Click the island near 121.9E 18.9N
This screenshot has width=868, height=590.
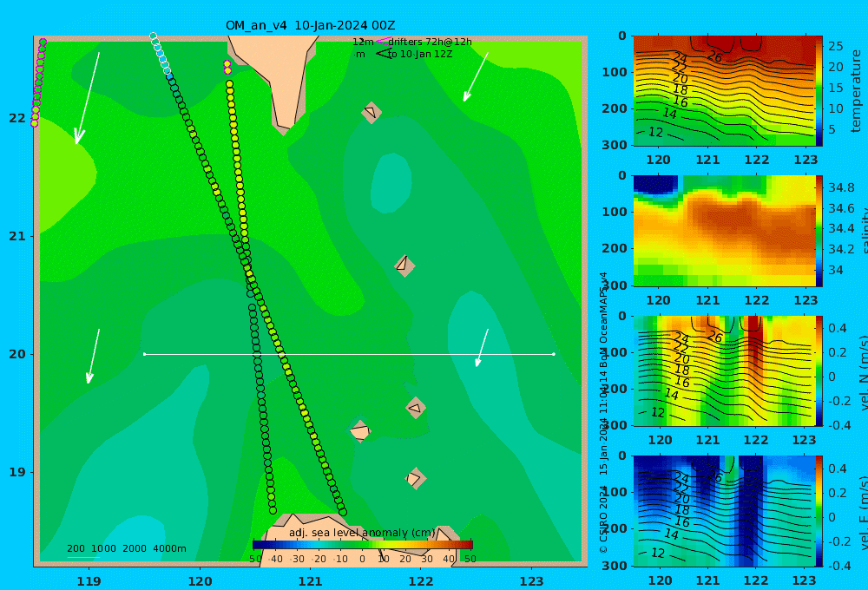(x=415, y=478)
